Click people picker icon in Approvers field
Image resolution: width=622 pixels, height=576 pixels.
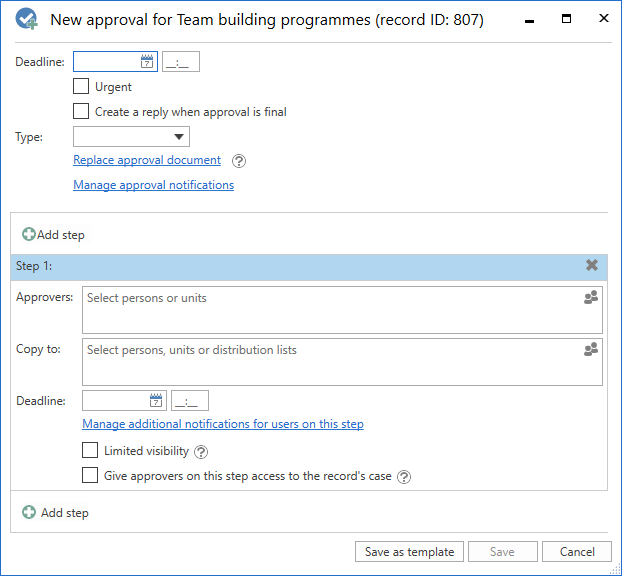point(590,298)
